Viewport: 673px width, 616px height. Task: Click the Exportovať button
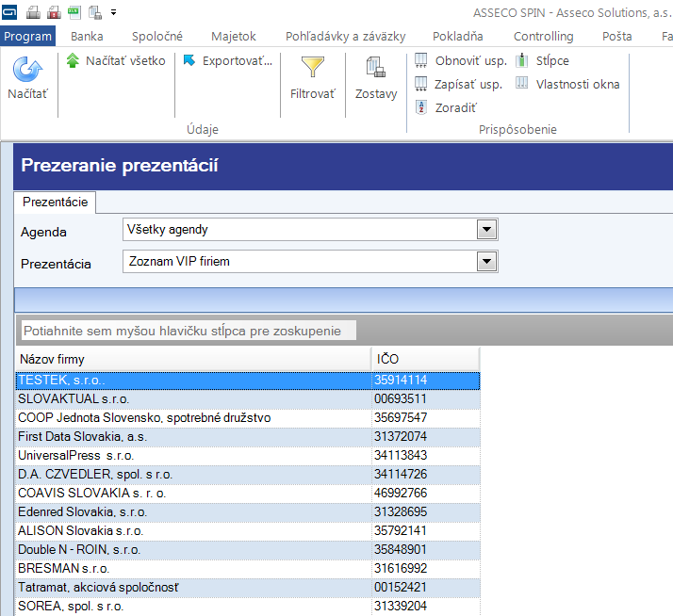coord(228,61)
